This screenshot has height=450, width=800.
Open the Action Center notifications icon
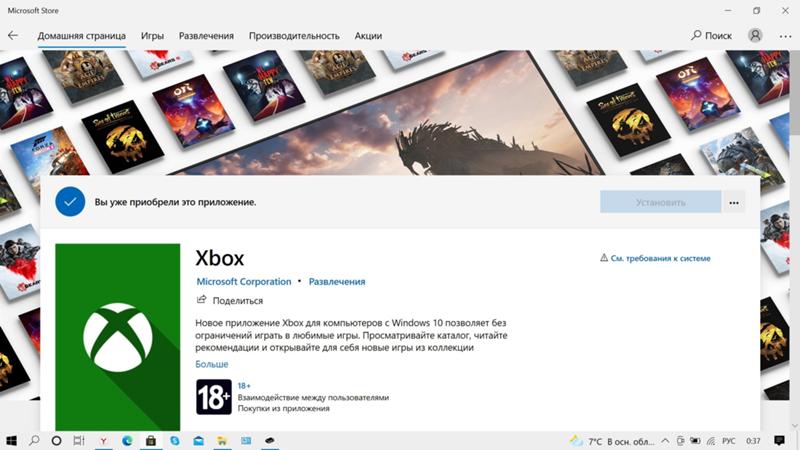pyautogui.click(x=779, y=440)
